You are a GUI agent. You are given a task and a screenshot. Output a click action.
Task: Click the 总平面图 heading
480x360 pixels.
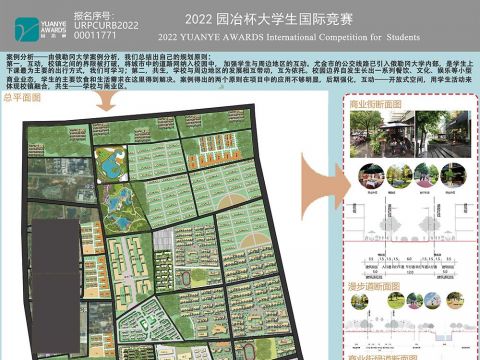[x=22, y=97]
